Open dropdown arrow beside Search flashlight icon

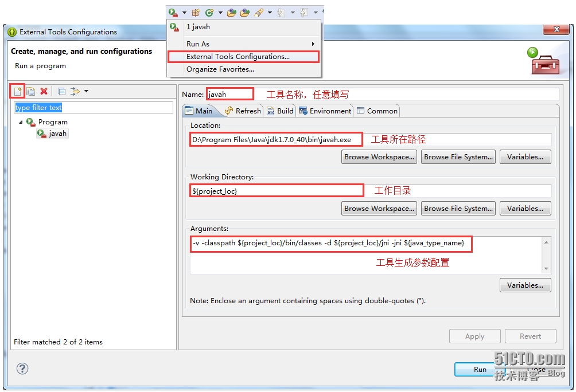pyautogui.click(x=270, y=13)
